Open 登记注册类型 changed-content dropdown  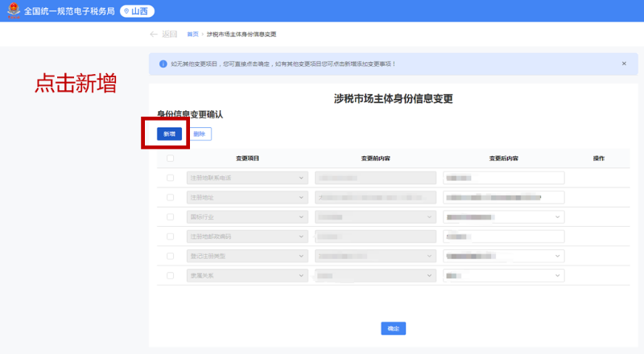(503, 256)
